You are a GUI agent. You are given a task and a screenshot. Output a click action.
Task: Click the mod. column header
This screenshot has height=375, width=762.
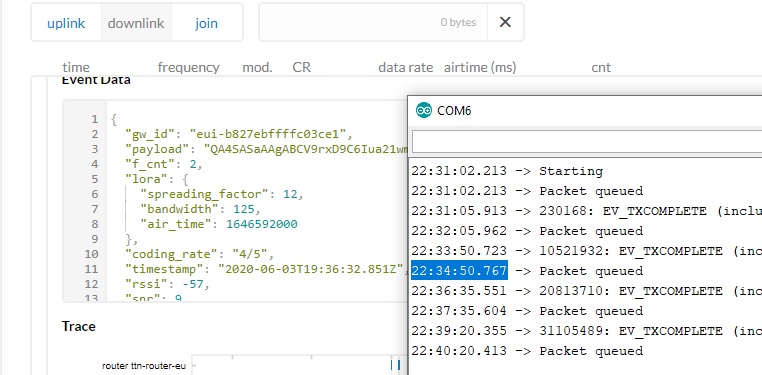pyautogui.click(x=258, y=68)
